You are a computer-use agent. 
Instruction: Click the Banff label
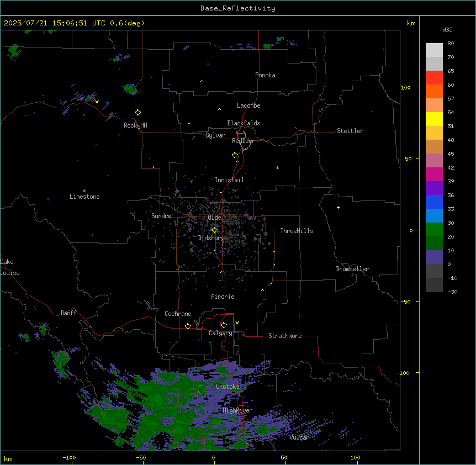point(68,313)
